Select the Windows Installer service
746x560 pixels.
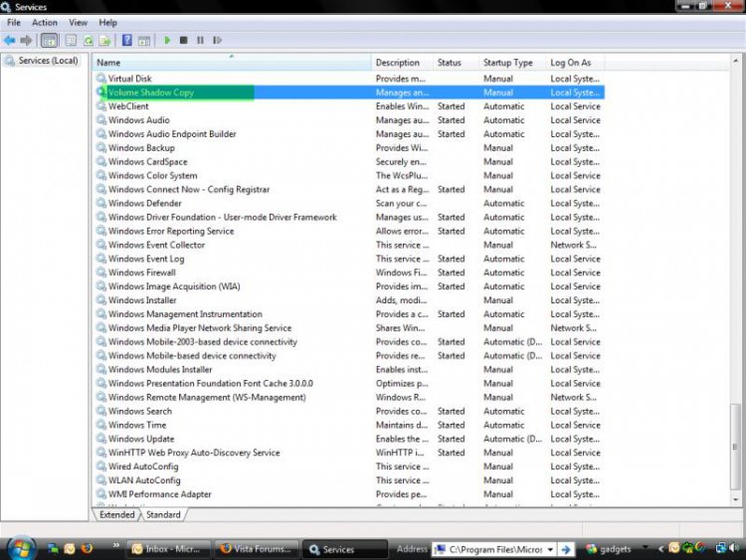tap(350, 299)
